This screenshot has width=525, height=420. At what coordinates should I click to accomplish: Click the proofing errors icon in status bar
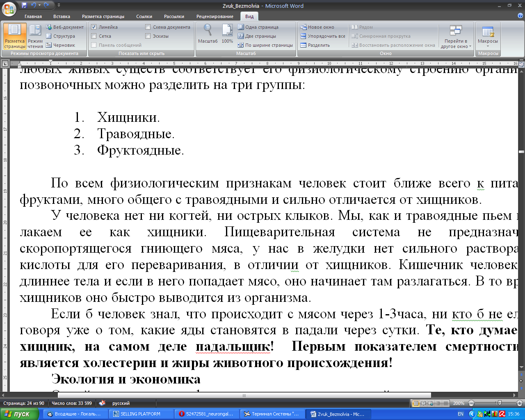pyautogui.click(x=103, y=403)
